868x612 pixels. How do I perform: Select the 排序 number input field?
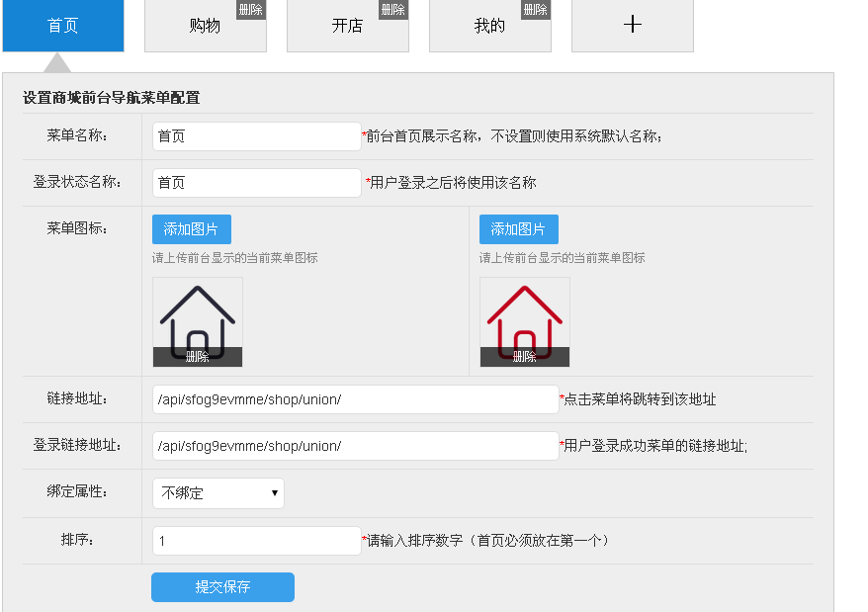pyautogui.click(x=256, y=541)
